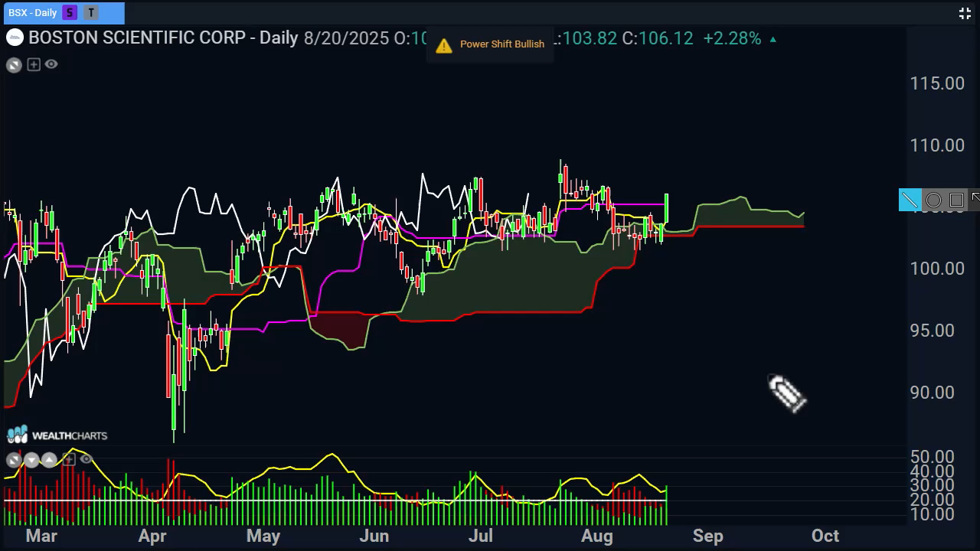Screen dimensions: 980x551
Task: Click the Jun label on time axis
Action: click(x=374, y=536)
